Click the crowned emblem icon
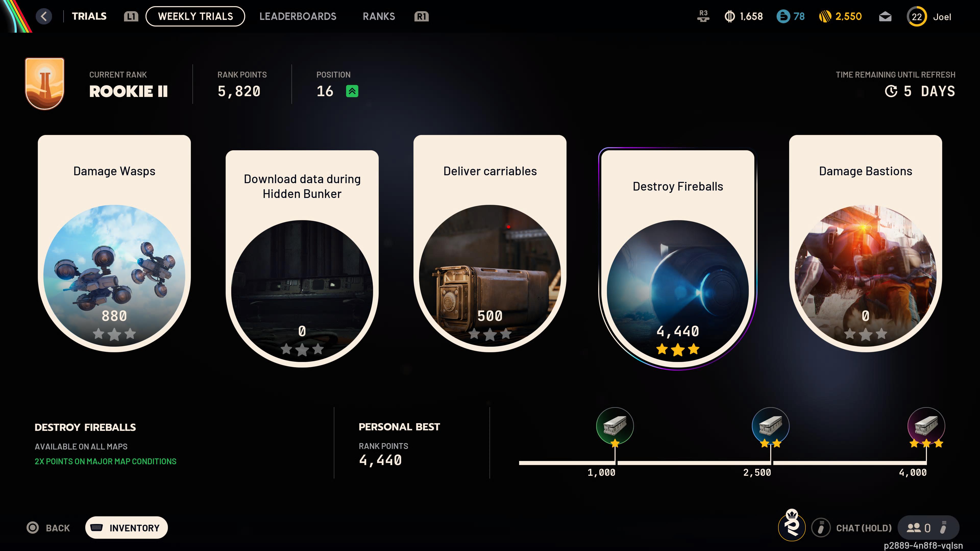Image resolution: width=980 pixels, height=551 pixels. coord(792,525)
